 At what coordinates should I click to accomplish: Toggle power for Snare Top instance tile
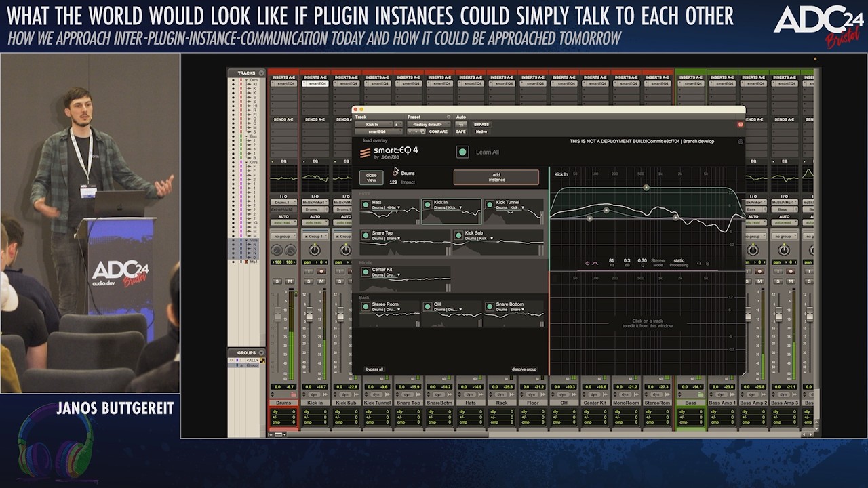[366, 235]
